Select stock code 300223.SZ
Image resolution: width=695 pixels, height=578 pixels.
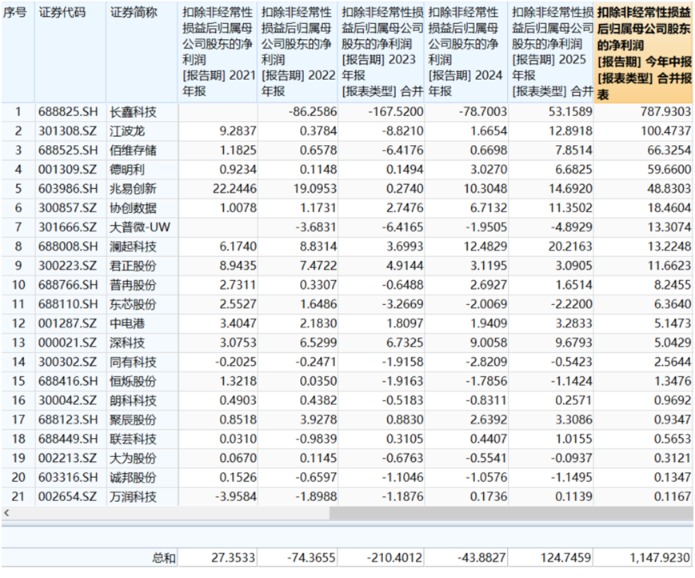click(67, 266)
